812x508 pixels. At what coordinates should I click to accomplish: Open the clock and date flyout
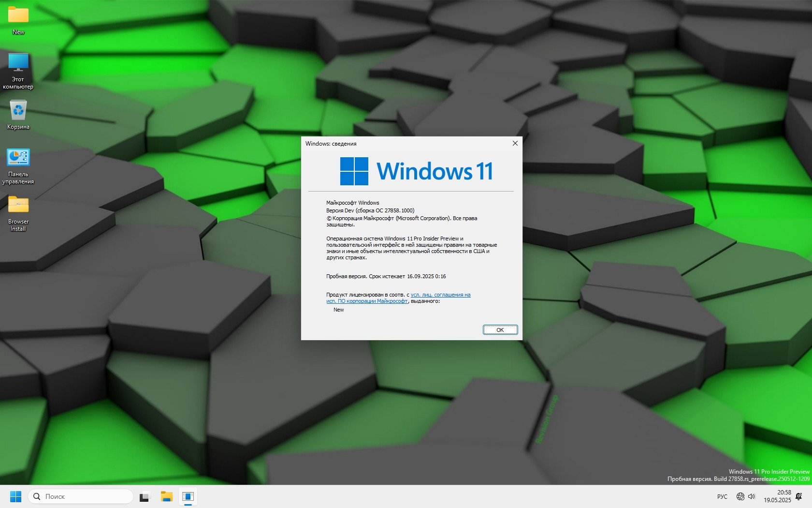777,496
